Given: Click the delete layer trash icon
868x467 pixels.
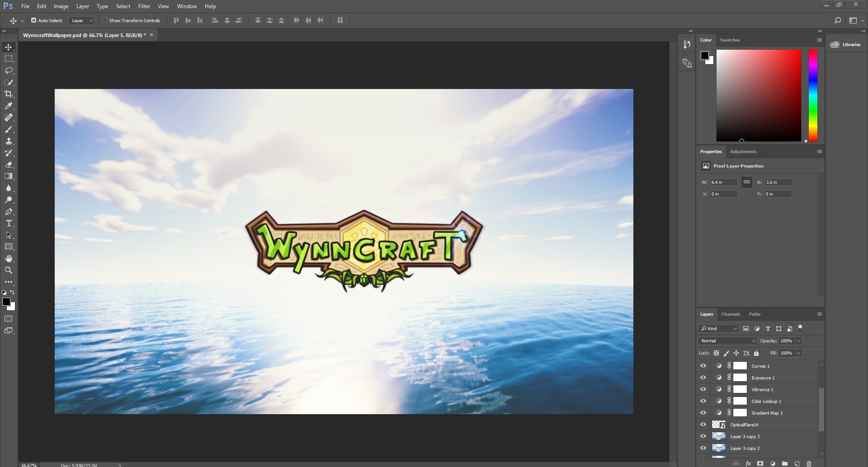Looking at the screenshot, I should point(809,463).
